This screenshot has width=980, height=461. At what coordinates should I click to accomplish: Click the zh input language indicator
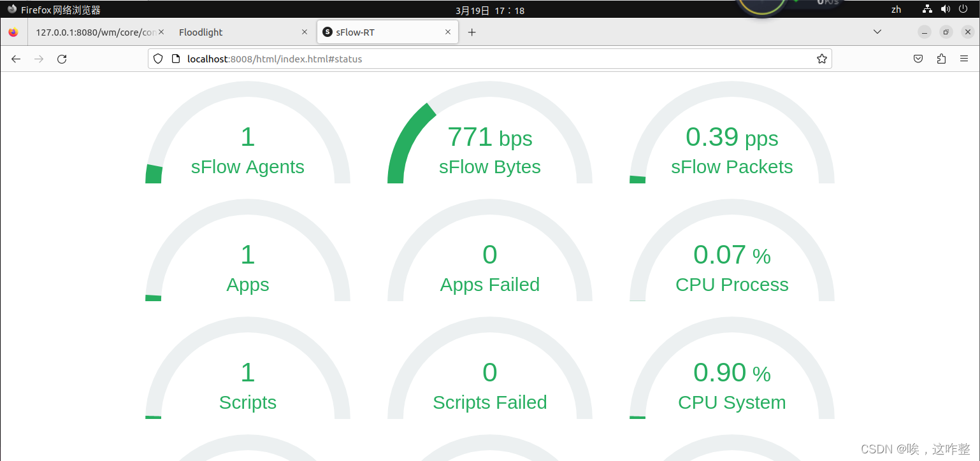pos(897,10)
